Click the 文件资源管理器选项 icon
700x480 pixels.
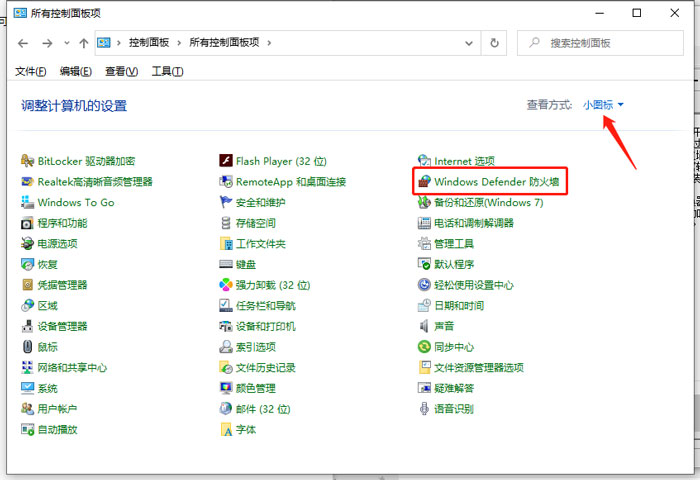[x=424, y=367]
